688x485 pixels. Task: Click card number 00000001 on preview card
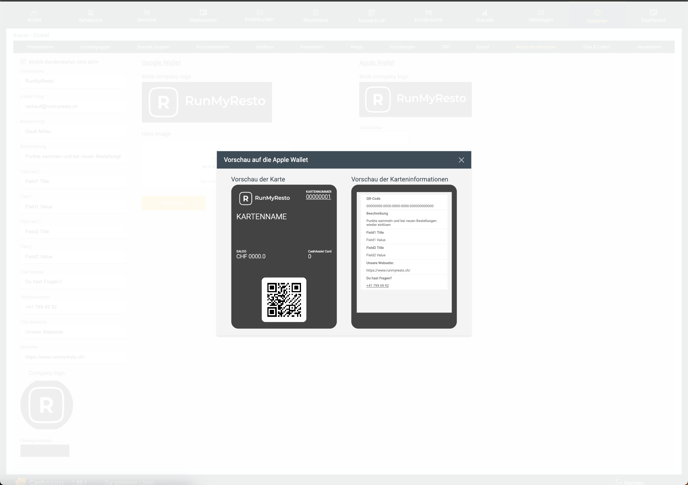tap(318, 197)
